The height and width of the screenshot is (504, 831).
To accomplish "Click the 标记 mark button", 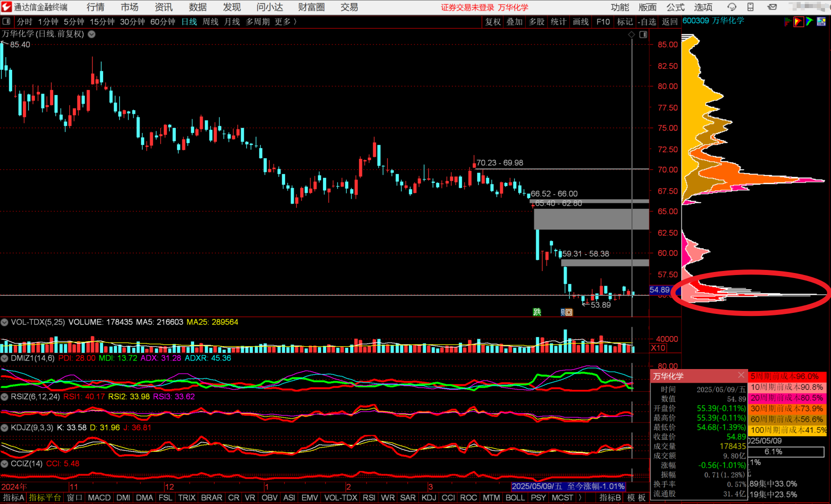I will (x=625, y=22).
